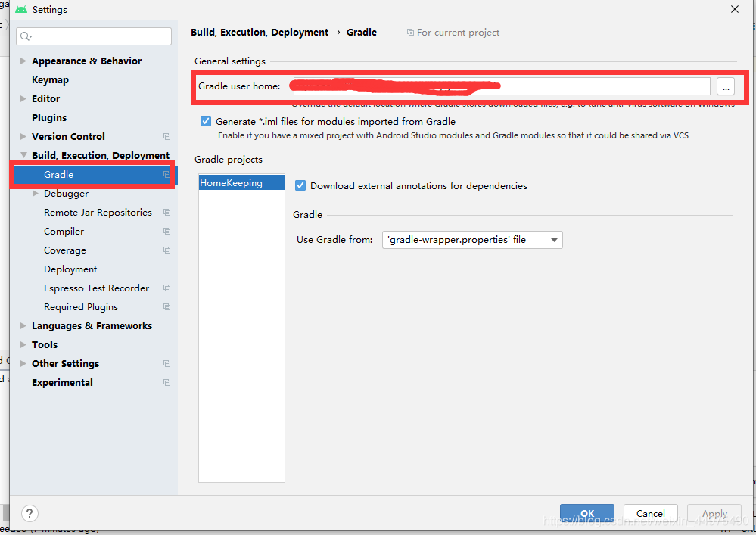Select HomeKeeping in Gradle projects list
This screenshot has width=756, height=535.
tap(241, 182)
